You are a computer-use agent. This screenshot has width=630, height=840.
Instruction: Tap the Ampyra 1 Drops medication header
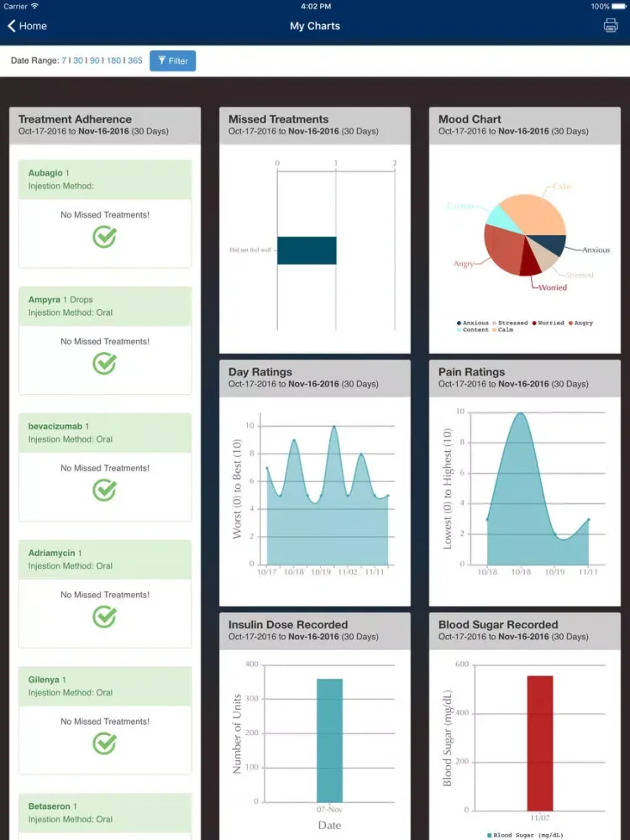[105, 306]
